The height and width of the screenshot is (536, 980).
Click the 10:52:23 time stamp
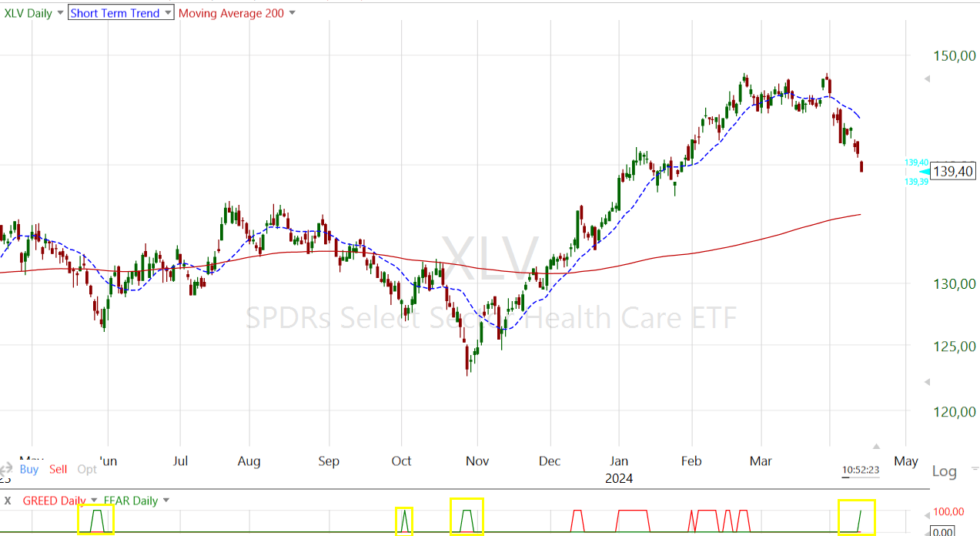click(860, 469)
